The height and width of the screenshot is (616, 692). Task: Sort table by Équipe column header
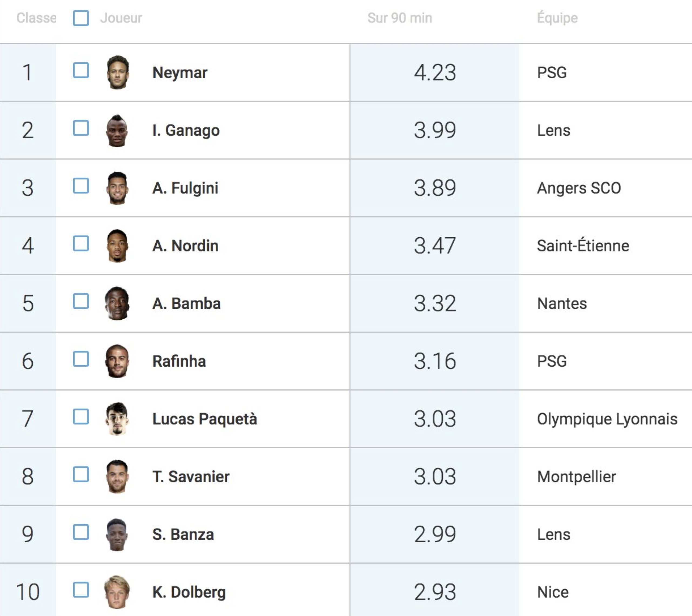click(557, 18)
